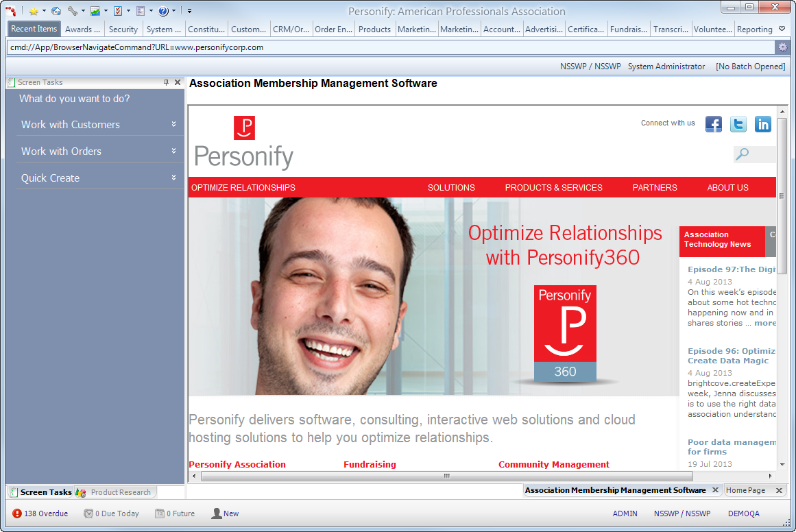Open SOLUTIONS in the red nav bar

pyautogui.click(x=451, y=187)
